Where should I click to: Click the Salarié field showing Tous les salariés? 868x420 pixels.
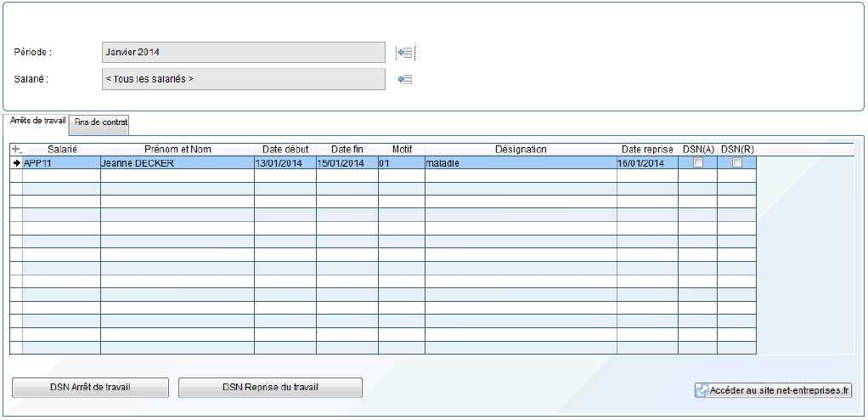click(x=244, y=79)
